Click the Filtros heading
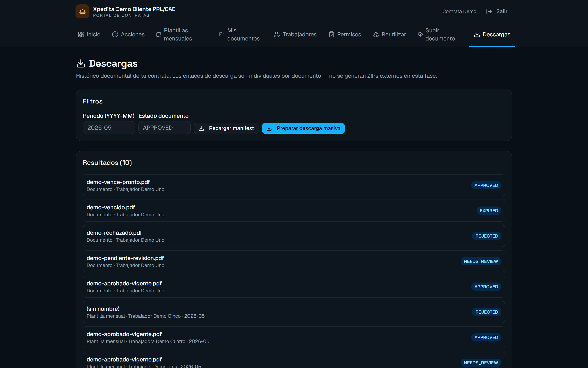588x368 pixels. [x=92, y=101]
